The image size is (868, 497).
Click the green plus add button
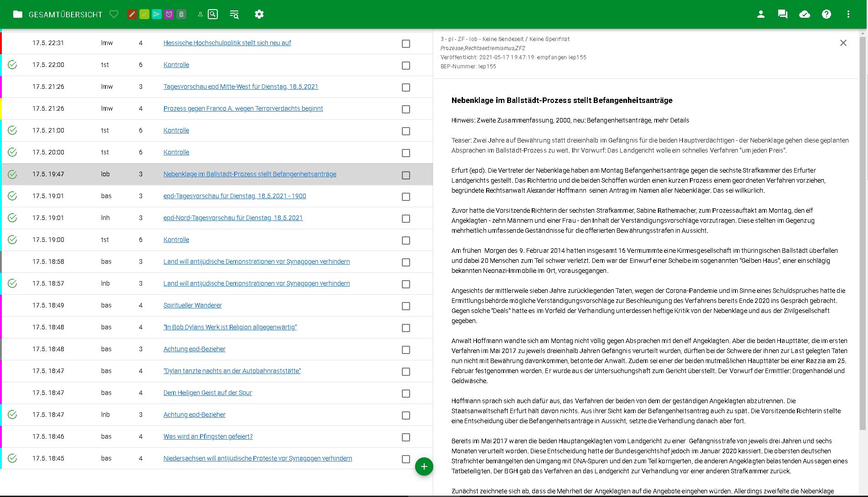click(424, 466)
